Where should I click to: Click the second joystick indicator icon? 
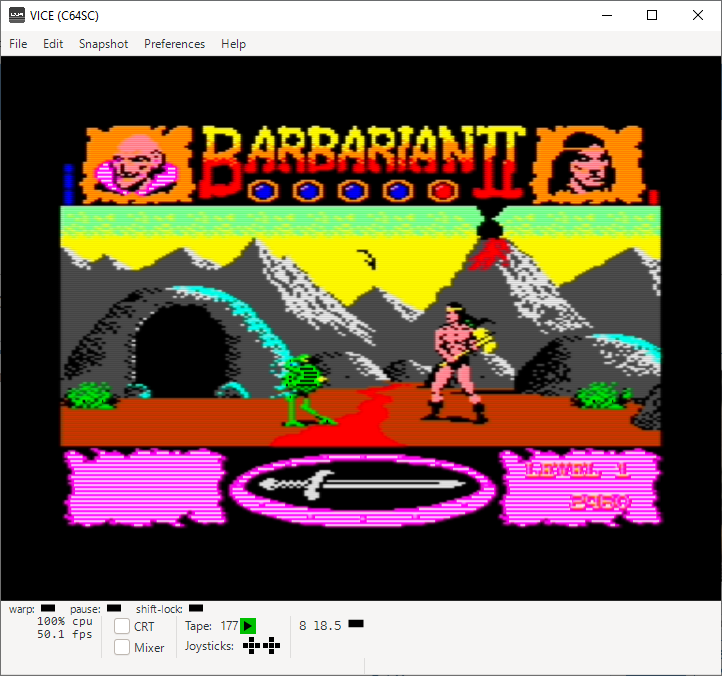(272, 646)
